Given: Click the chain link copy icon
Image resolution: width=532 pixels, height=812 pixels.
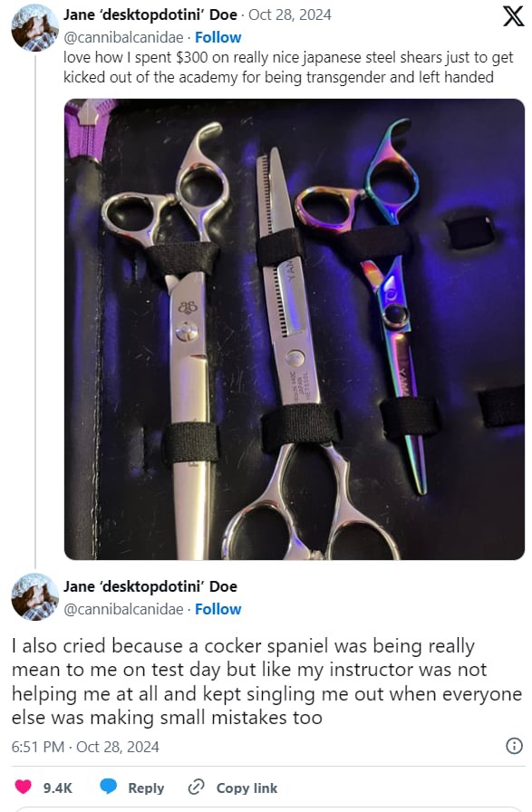Looking at the screenshot, I should click(197, 788).
